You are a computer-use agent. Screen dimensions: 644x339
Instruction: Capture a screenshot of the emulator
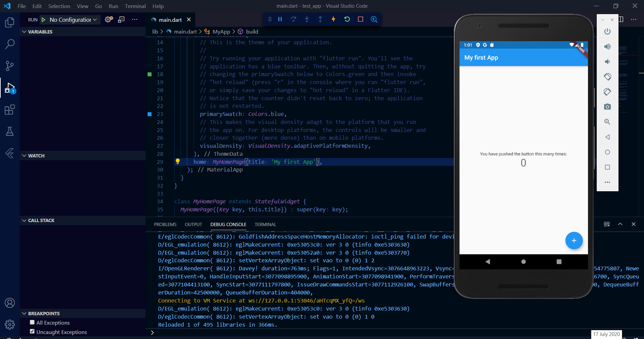607,107
